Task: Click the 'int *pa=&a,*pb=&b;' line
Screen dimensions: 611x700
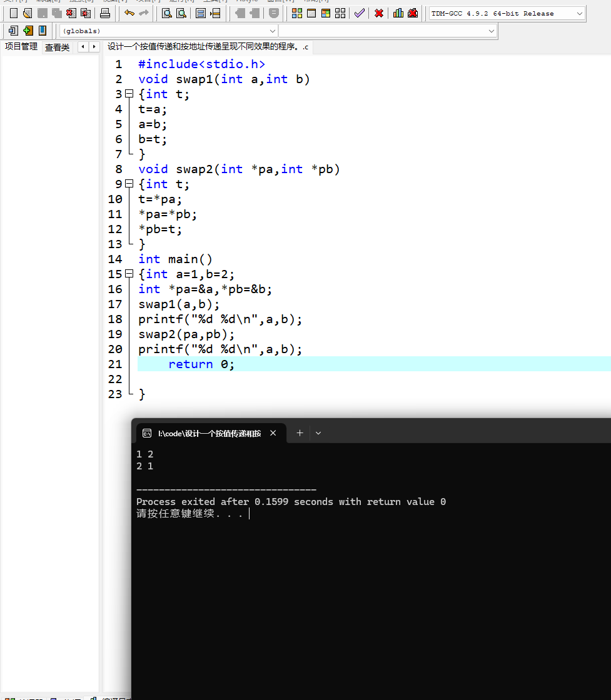Action: (205, 289)
